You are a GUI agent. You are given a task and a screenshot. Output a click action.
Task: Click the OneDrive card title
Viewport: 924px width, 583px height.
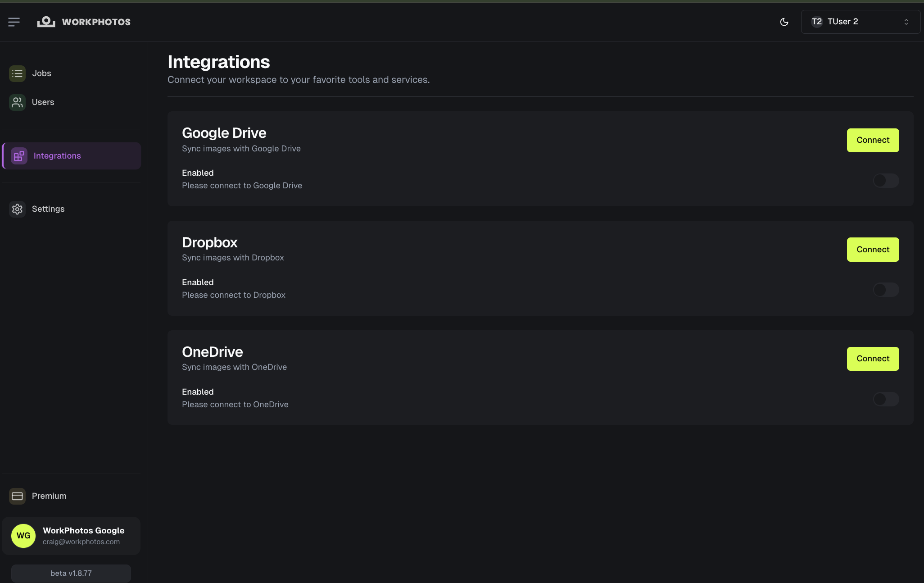pos(212,352)
